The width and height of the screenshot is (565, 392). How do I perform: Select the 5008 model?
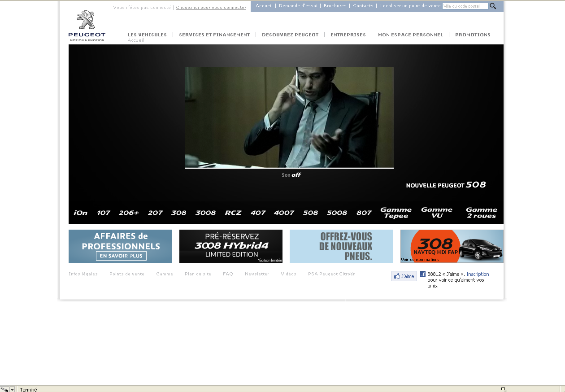pyautogui.click(x=337, y=213)
